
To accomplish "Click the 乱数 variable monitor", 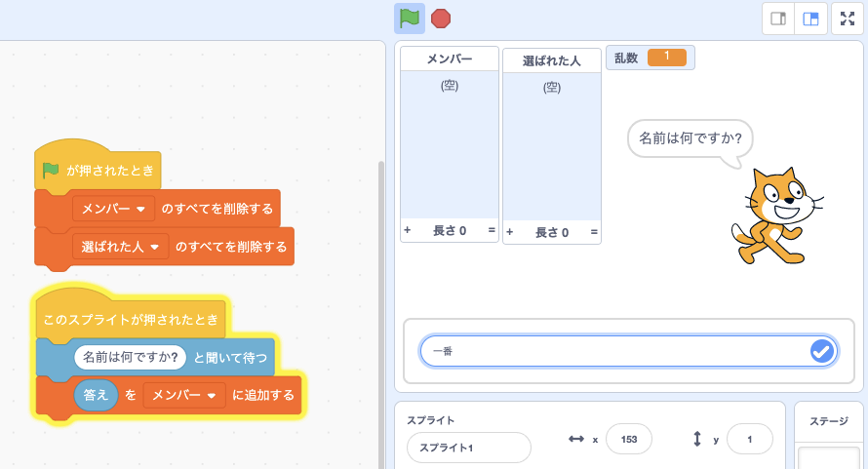I will click(x=651, y=58).
